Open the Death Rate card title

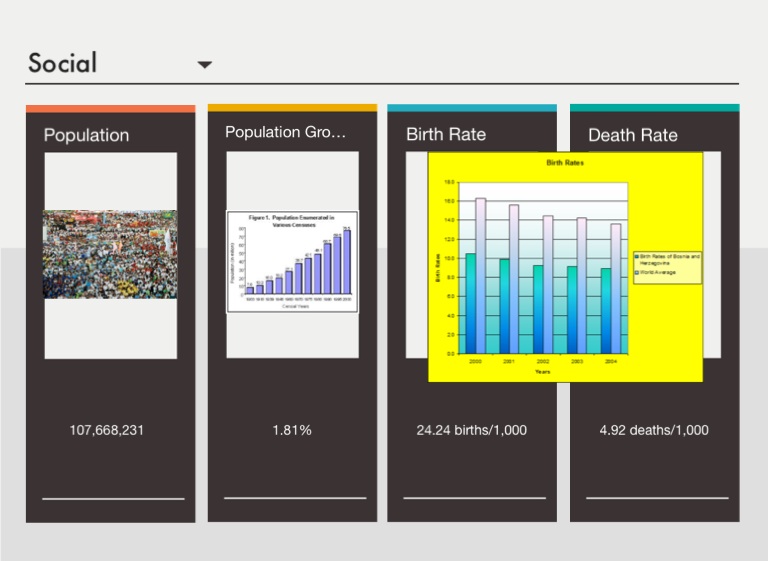[632, 135]
